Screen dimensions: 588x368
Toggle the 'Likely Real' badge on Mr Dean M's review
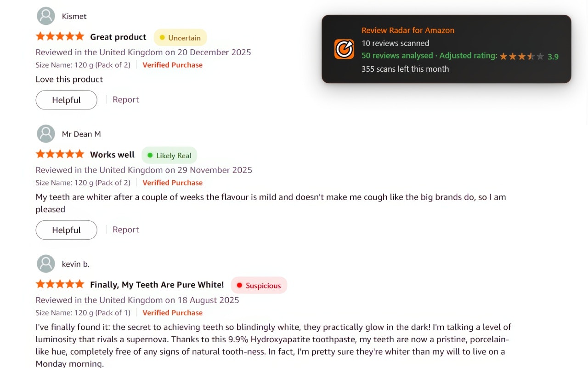169,155
